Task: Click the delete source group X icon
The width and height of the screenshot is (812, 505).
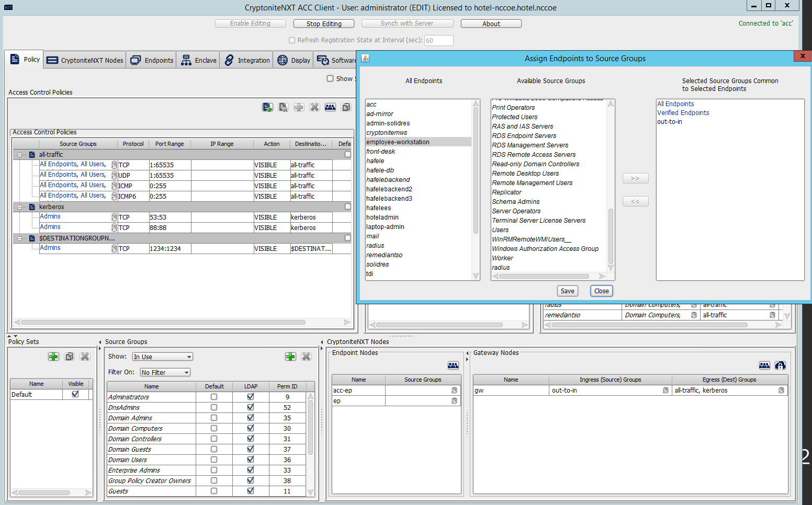Action: pyautogui.click(x=306, y=357)
